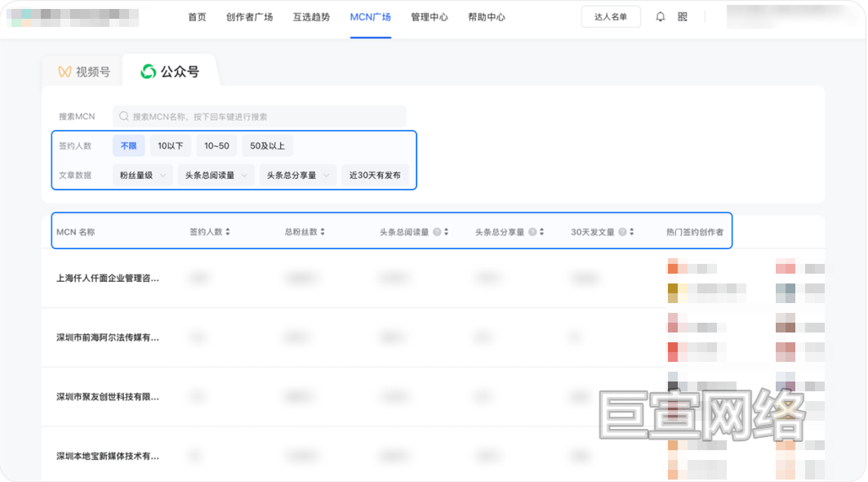Viewport: 868px width, 482px height.
Task: Click the 热门签约创作者 column header
Action: click(x=695, y=232)
